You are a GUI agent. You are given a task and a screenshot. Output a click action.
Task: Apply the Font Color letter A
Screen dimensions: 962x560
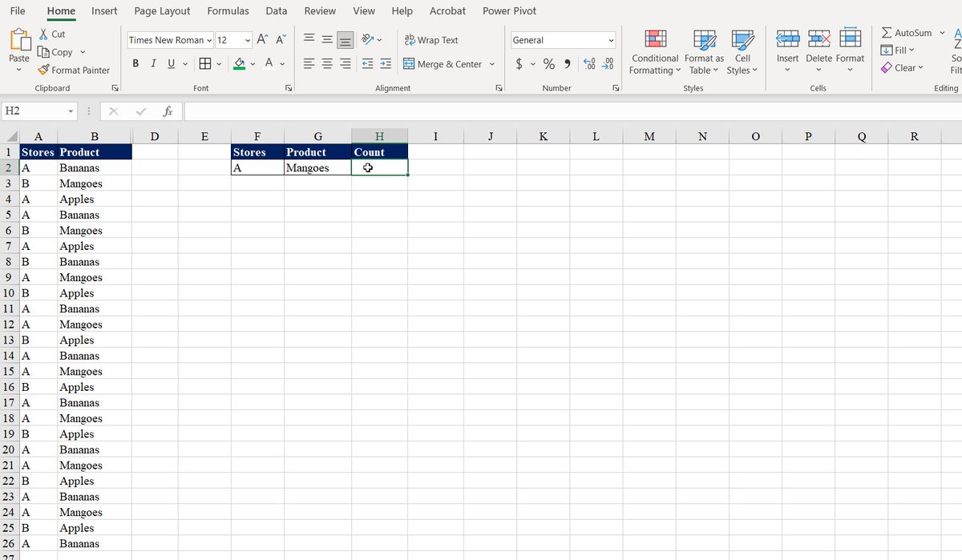click(x=269, y=63)
